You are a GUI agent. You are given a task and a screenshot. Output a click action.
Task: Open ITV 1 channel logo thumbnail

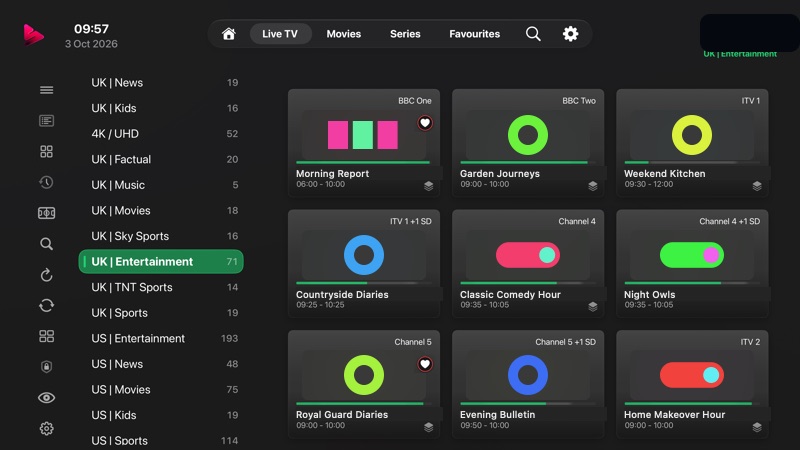(x=692, y=135)
